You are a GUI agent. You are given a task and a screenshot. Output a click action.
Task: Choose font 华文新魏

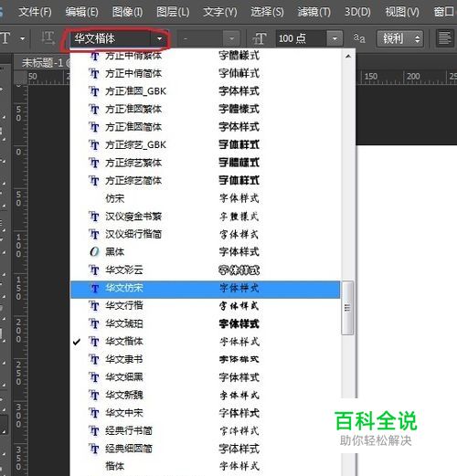[x=205, y=395]
